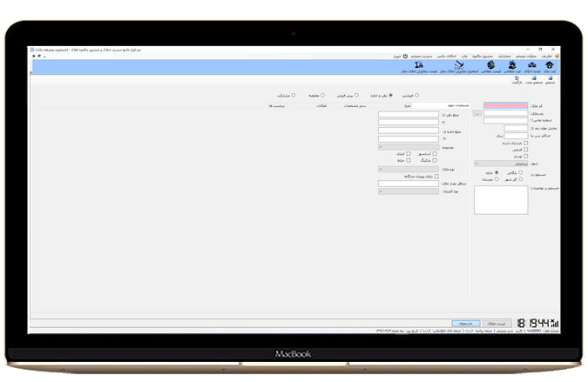Image resolution: width=588 pixels, height=382 pixels.
Task: Open the Accounting (حسابداری) menu
Action: point(504,57)
